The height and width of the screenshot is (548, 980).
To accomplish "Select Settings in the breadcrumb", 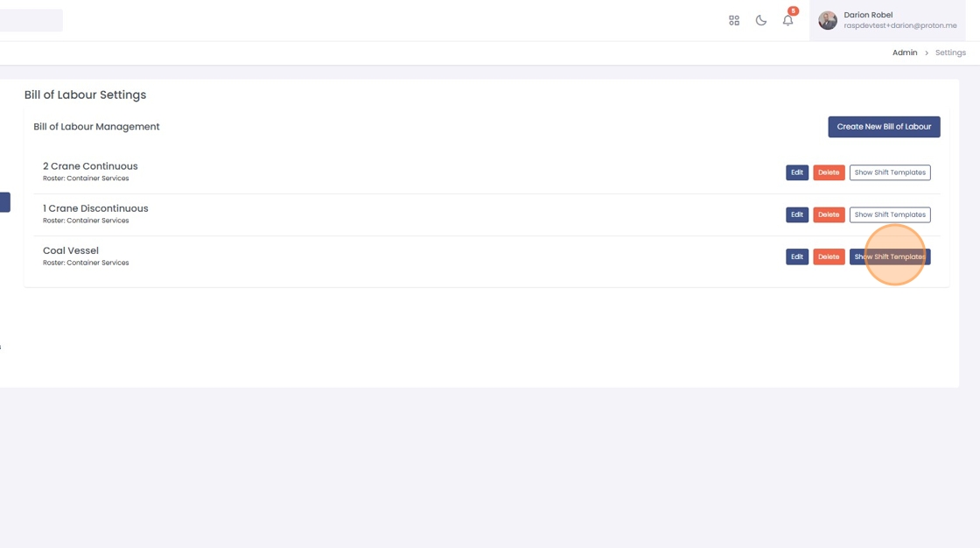I will pos(950,53).
